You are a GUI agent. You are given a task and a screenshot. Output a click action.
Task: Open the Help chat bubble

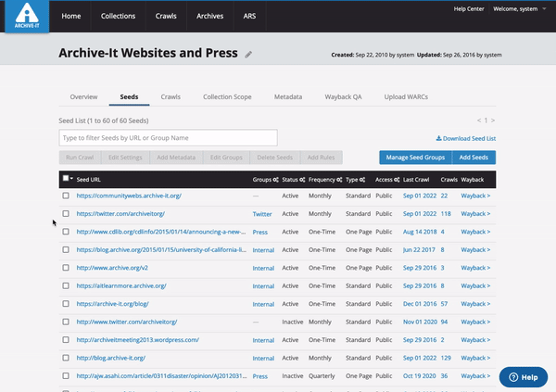(x=522, y=377)
